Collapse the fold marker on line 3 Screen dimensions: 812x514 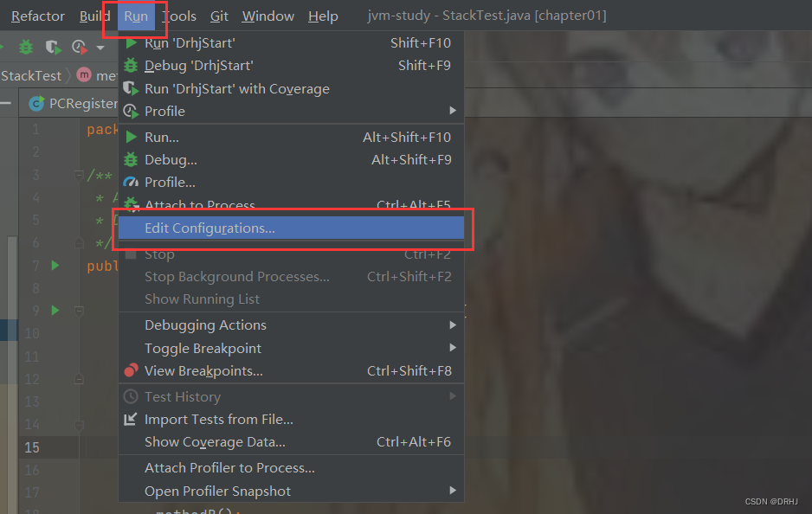(x=79, y=175)
